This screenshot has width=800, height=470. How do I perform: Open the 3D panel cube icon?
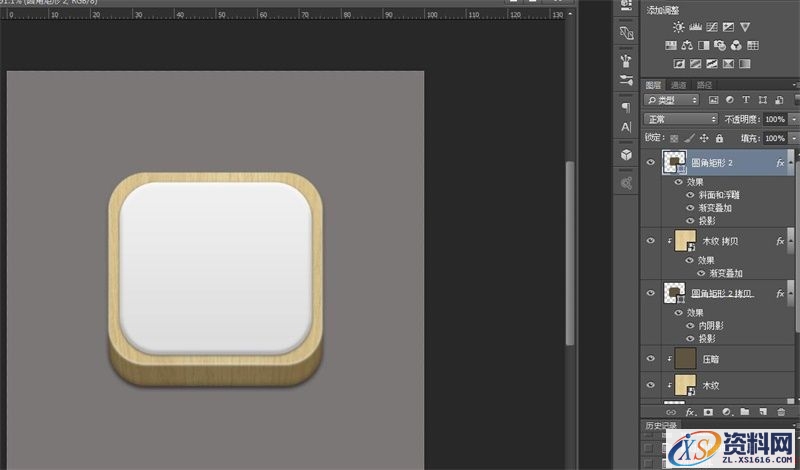pos(626,156)
